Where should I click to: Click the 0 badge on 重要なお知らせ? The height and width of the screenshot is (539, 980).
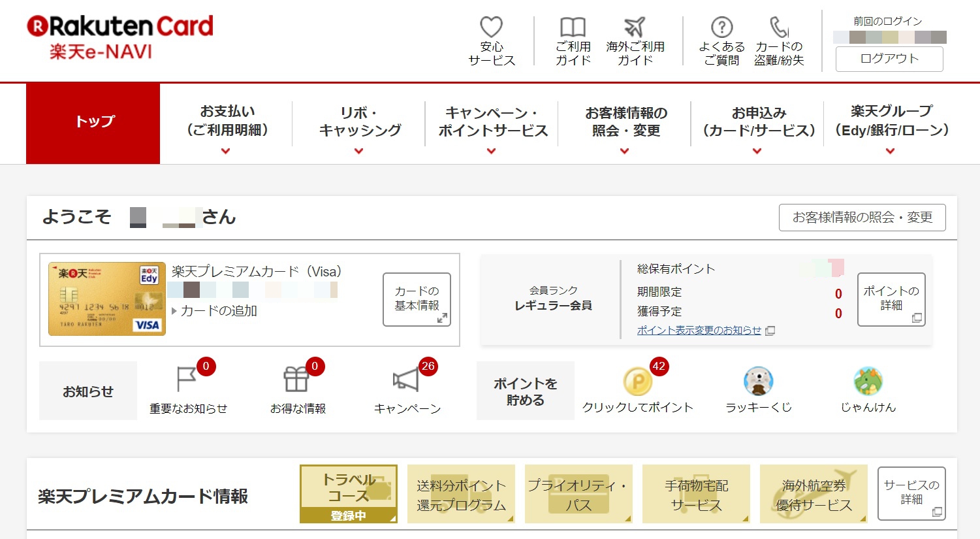coord(206,367)
